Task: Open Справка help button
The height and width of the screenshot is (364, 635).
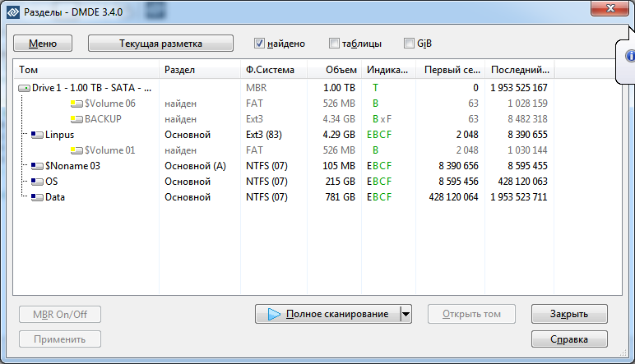Action: click(x=569, y=339)
